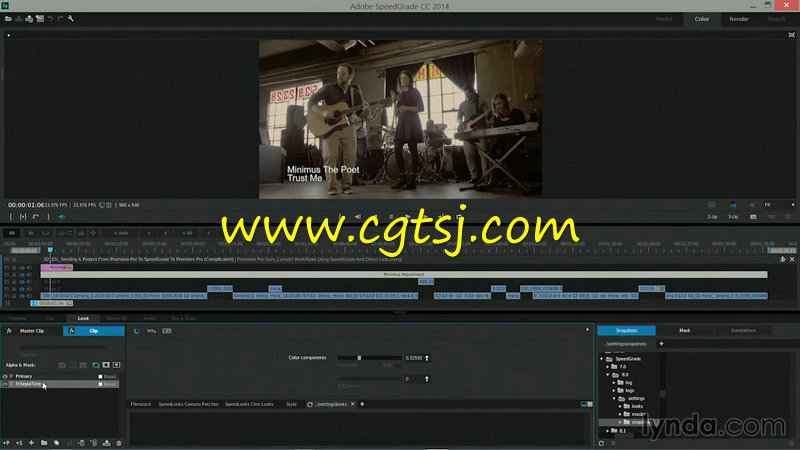Expand the looks folder
Image resolution: width=800 pixels, height=450 pixels.
point(620,407)
